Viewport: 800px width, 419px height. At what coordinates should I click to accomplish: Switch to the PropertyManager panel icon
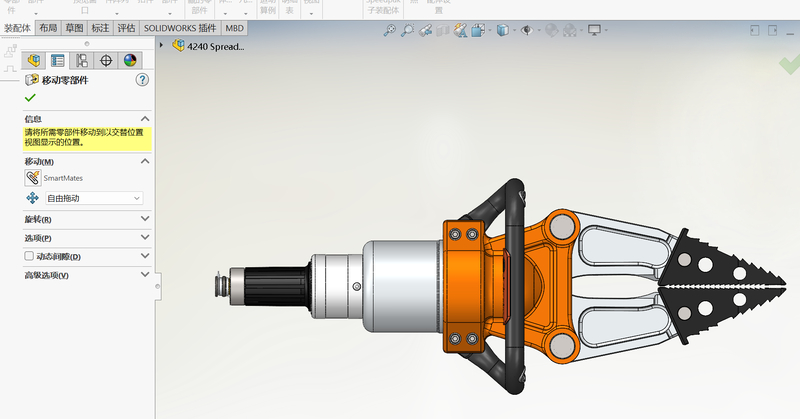[x=57, y=60]
